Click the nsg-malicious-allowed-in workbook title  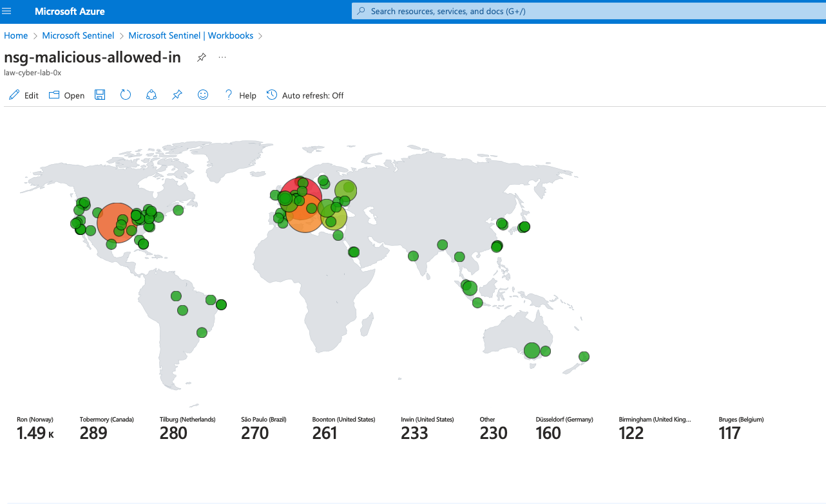(92, 57)
